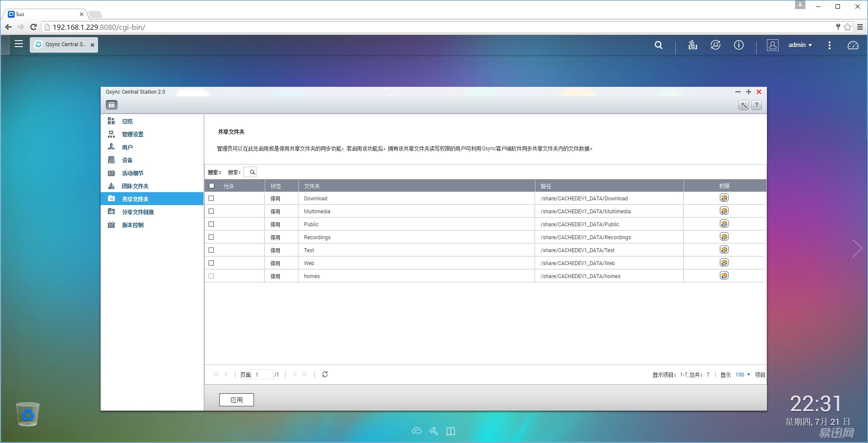Screen dimensions: 868x443
Task: Check the checkbox for the homes folder
Action: tap(212, 275)
